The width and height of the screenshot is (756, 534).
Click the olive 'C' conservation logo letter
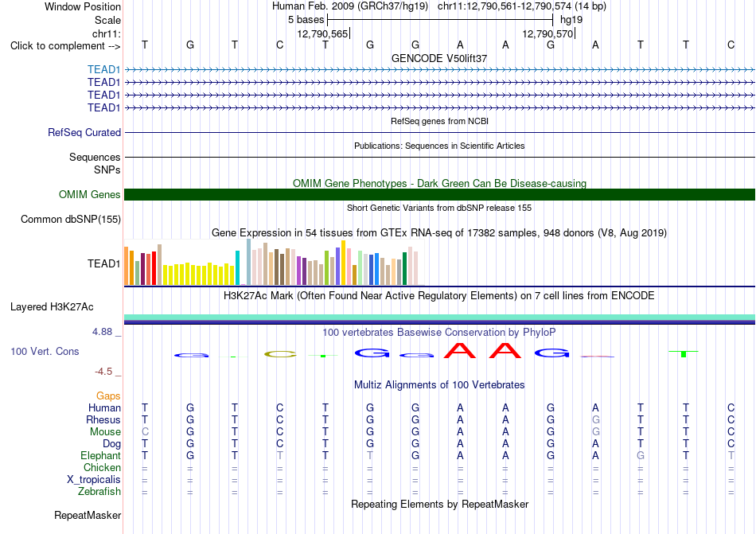point(281,355)
